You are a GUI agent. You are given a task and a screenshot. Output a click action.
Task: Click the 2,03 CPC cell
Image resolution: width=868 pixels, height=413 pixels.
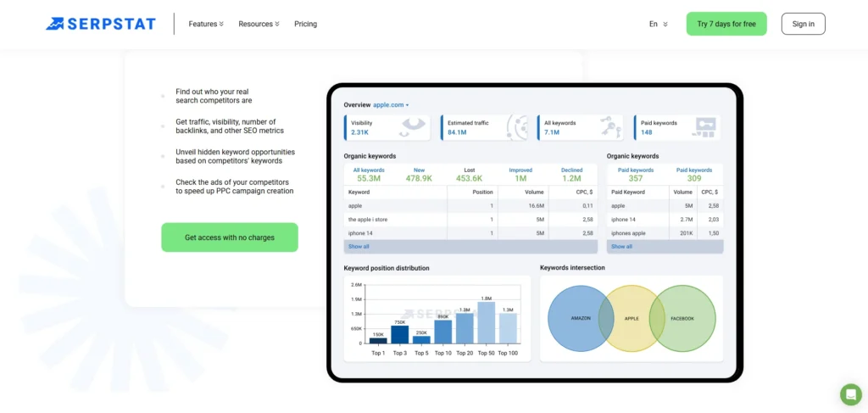click(x=709, y=220)
